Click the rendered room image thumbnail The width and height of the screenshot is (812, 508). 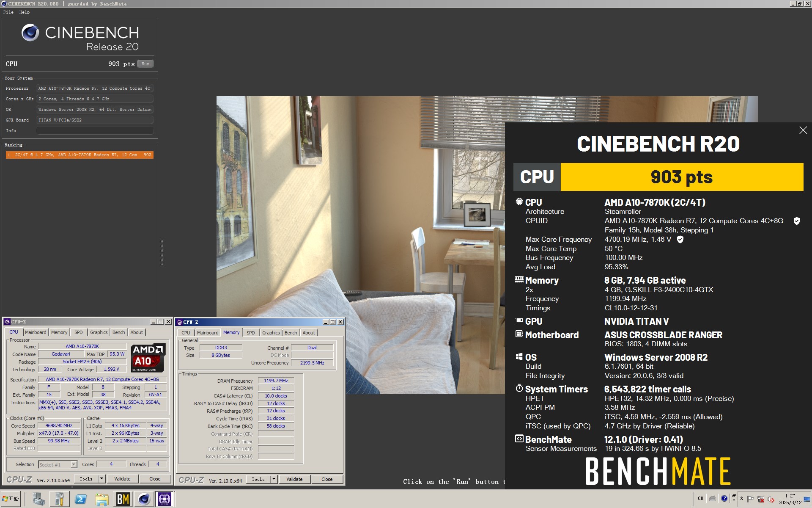click(361, 245)
